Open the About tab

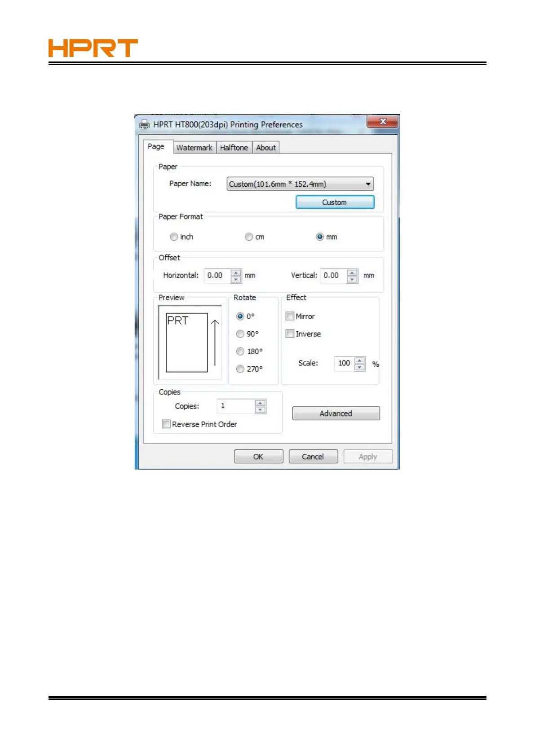(x=266, y=148)
